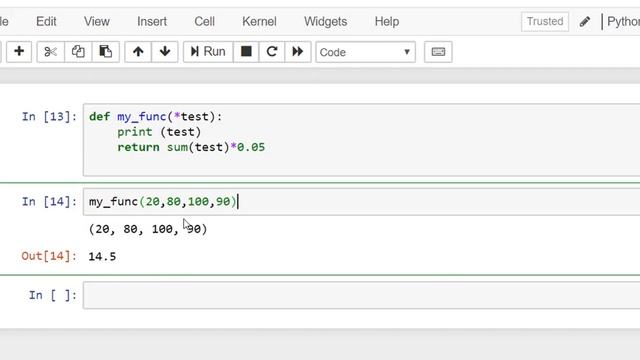This screenshot has height=360, width=640.
Task: Click the 'return sum(test)*0.05' line
Action: (191, 147)
